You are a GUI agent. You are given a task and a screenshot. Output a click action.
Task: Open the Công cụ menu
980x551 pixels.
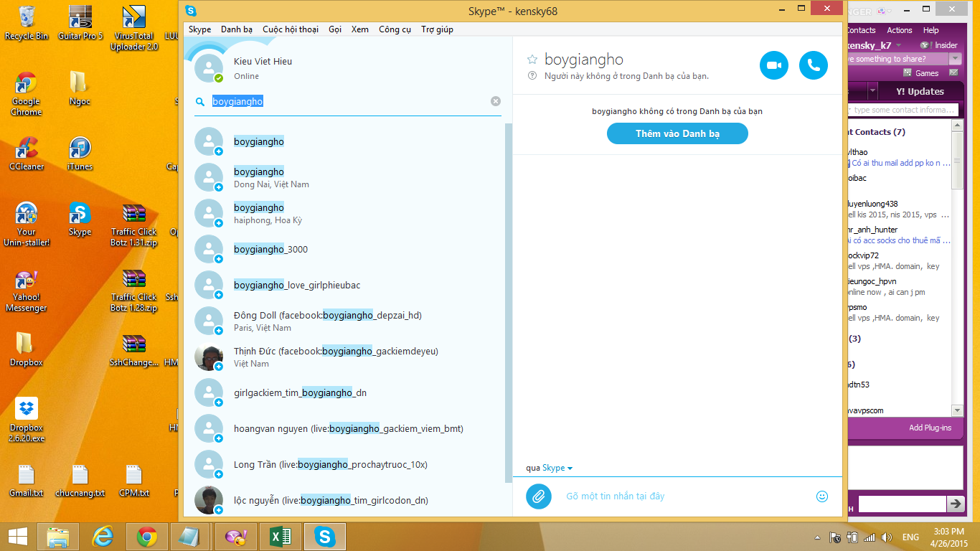(x=395, y=29)
